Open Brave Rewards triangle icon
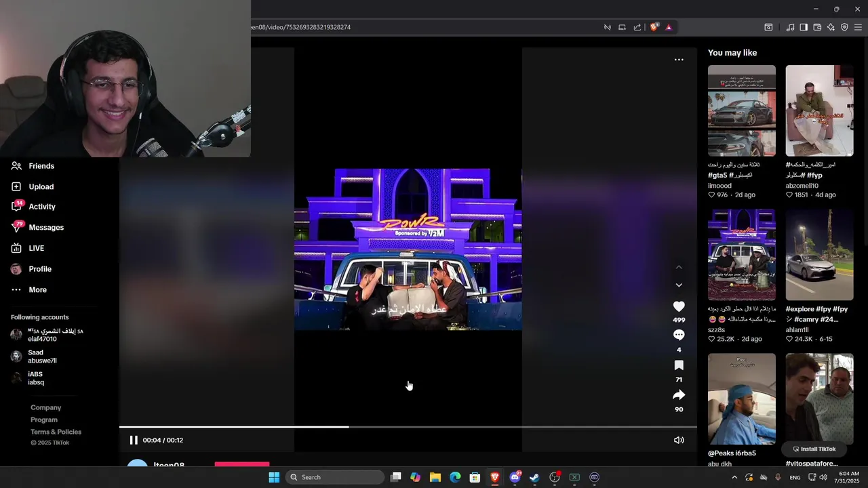The width and height of the screenshot is (868, 488). pos(669,27)
